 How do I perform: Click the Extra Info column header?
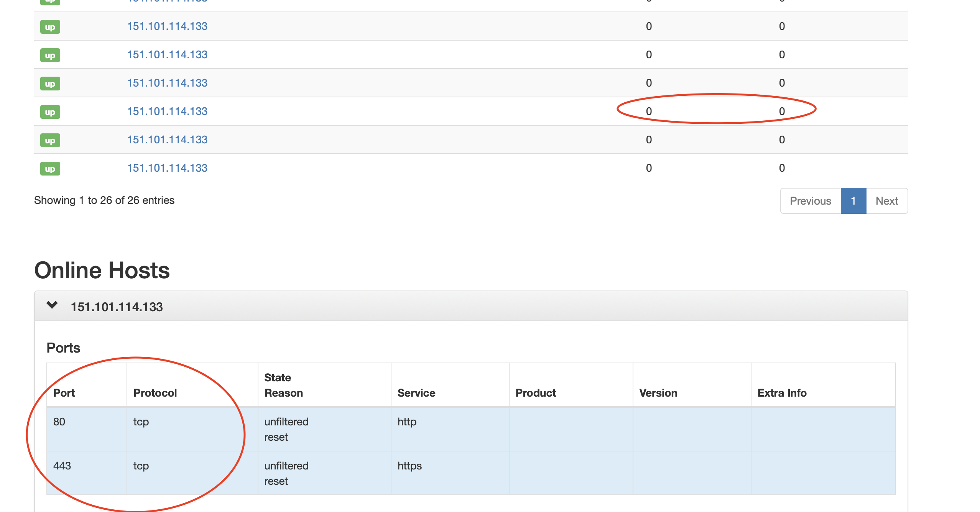pos(823,385)
